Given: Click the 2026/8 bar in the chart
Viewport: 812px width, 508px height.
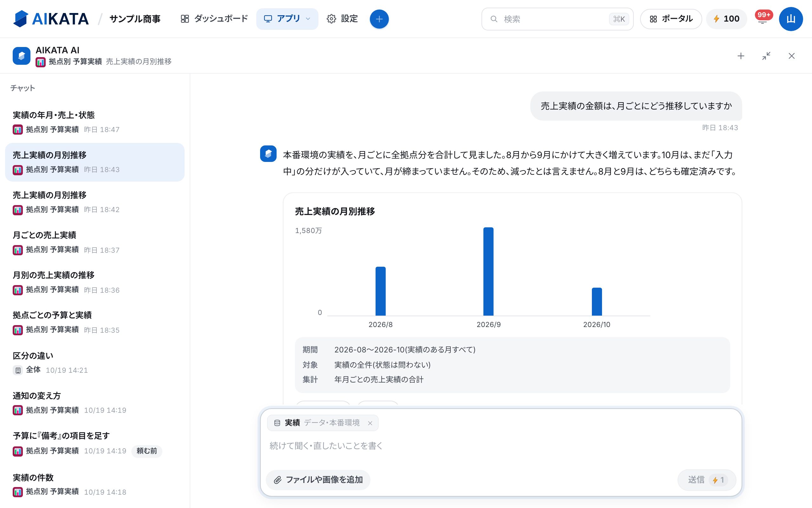Looking at the screenshot, I should pos(381,291).
